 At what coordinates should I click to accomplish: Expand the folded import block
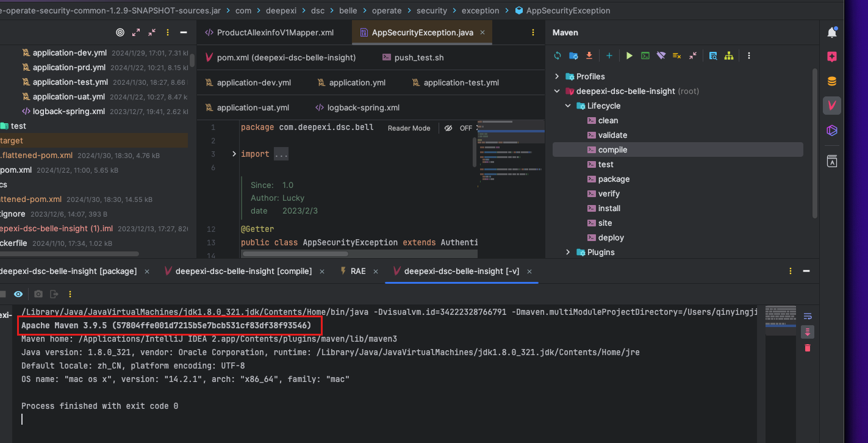point(234,154)
